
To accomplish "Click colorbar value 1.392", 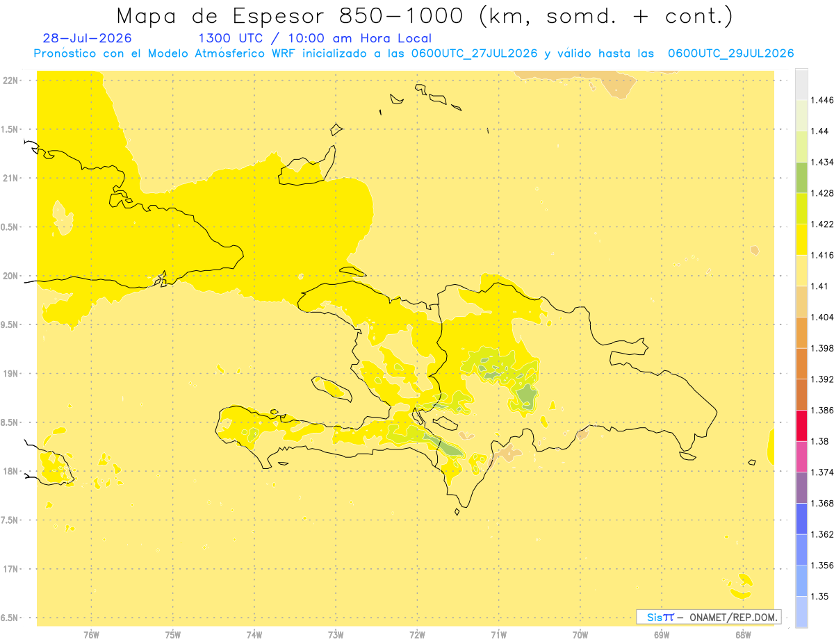I will (822, 379).
